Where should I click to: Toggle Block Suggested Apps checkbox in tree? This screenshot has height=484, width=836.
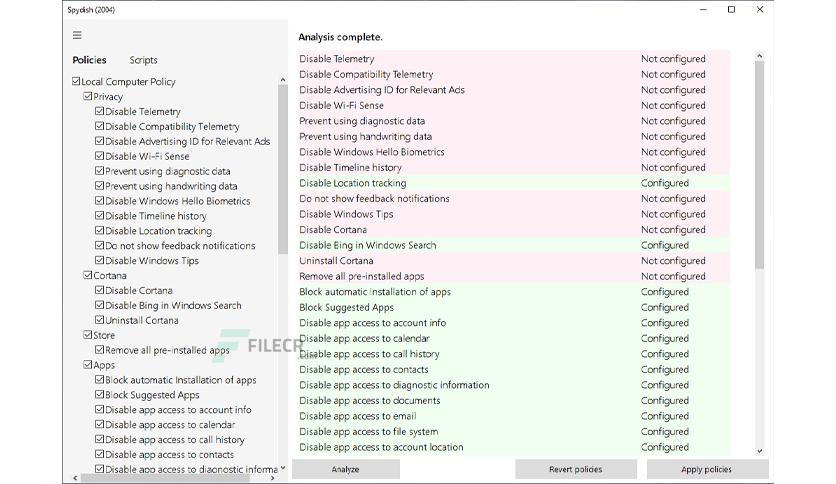coord(99,394)
